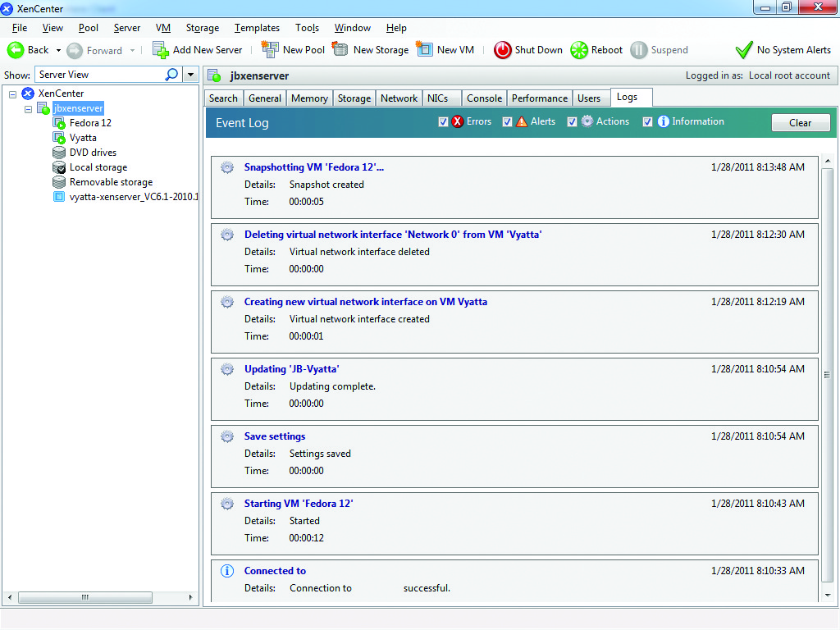The width and height of the screenshot is (840, 630).
Task: Switch to the General tab
Action: 265,98
